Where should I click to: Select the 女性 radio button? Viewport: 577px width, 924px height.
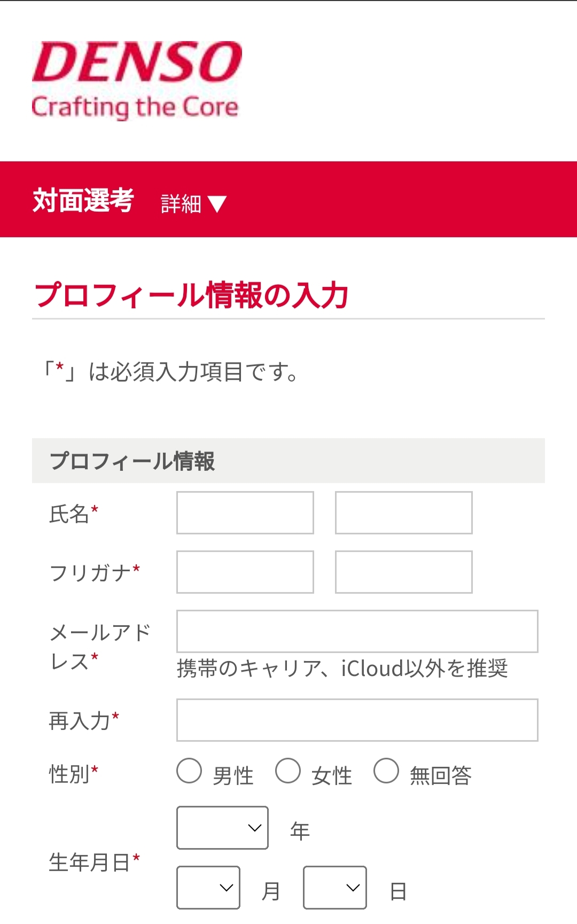(x=288, y=771)
